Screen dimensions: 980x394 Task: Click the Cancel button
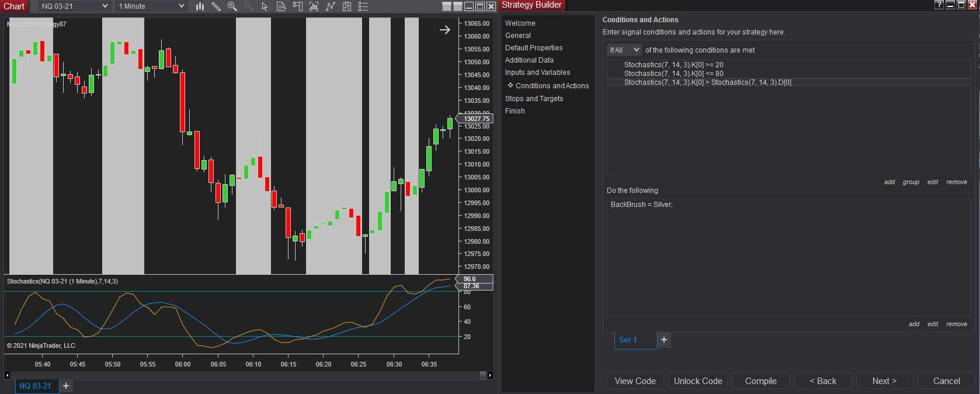pyautogui.click(x=946, y=381)
